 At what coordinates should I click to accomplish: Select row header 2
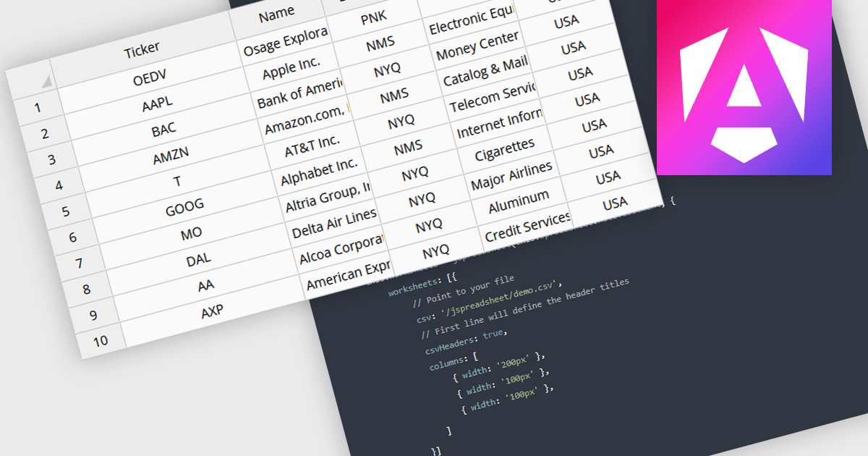coord(45,134)
